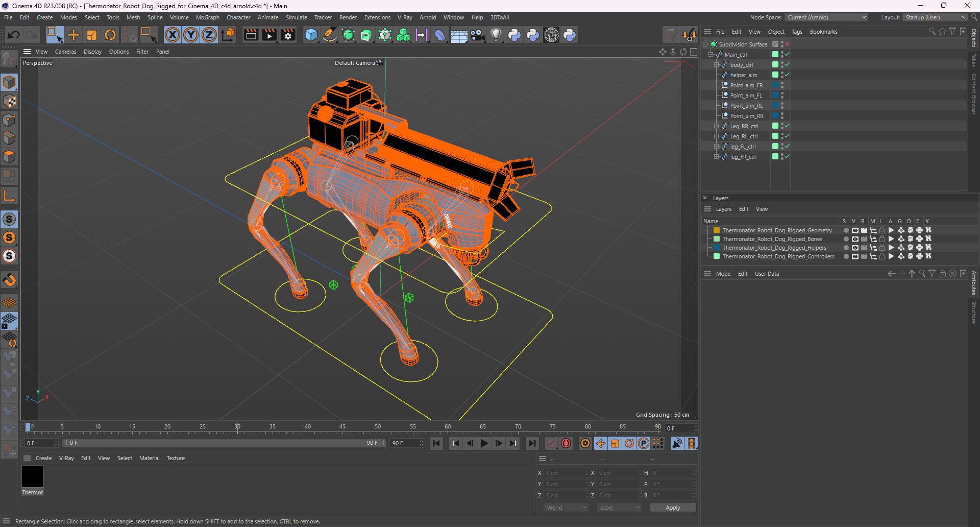Click the Undo arrow icon
Image resolution: width=980 pixels, height=527 pixels.
(x=14, y=35)
